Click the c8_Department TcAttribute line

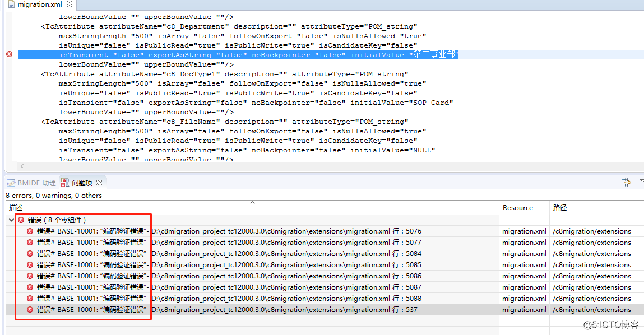click(229, 26)
